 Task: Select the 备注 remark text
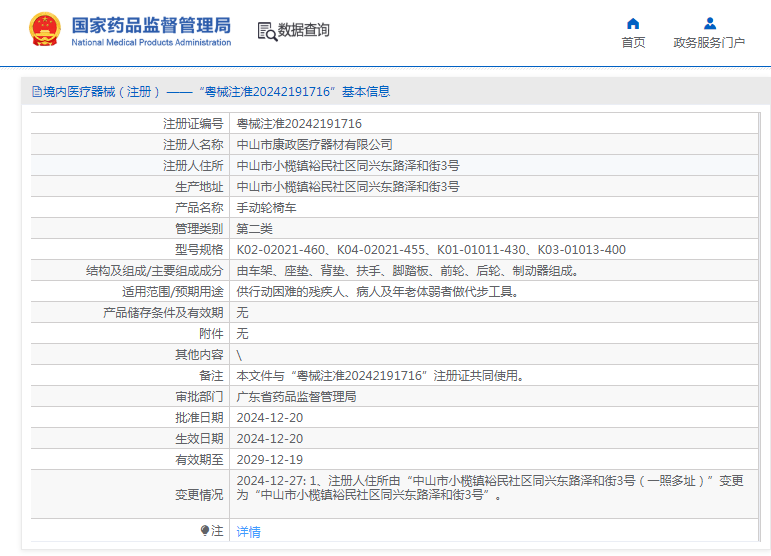coord(381,376)
